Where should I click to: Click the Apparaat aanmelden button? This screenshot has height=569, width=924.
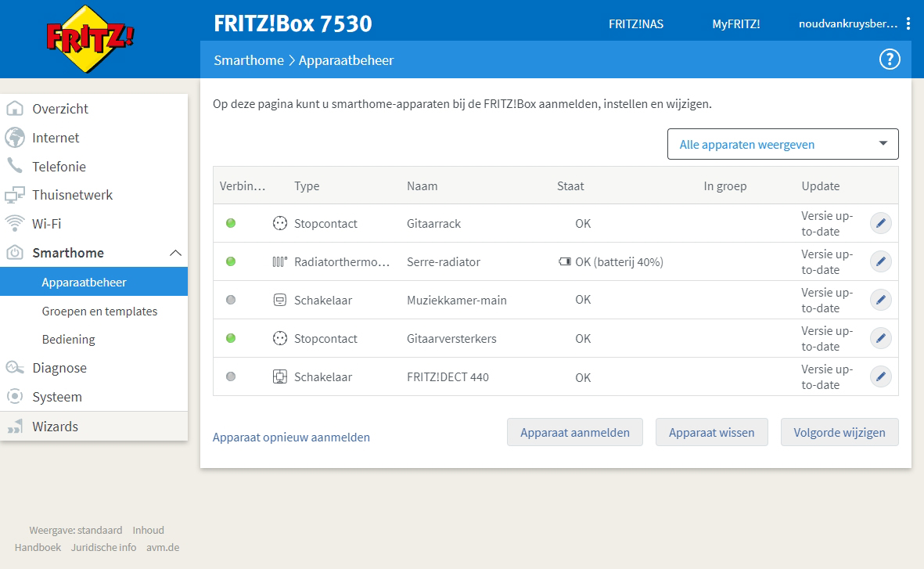coord(574,432)
